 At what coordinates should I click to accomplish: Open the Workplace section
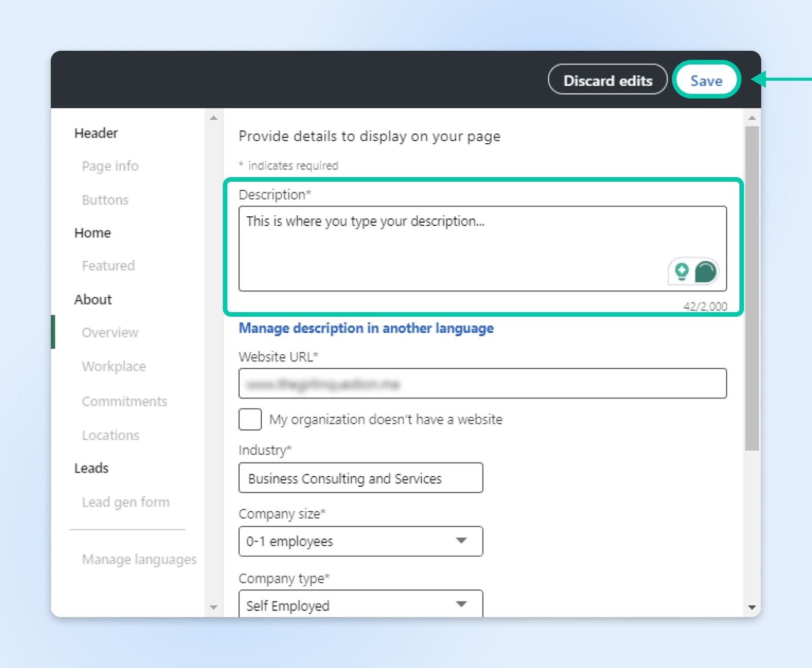(114, 366)
